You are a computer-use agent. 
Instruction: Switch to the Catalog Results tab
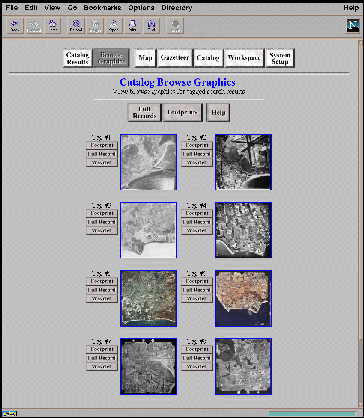[x=77, y=58]
